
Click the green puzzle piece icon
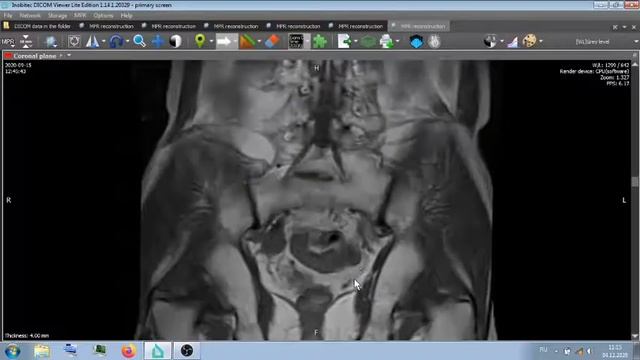(x=320, y=41)
